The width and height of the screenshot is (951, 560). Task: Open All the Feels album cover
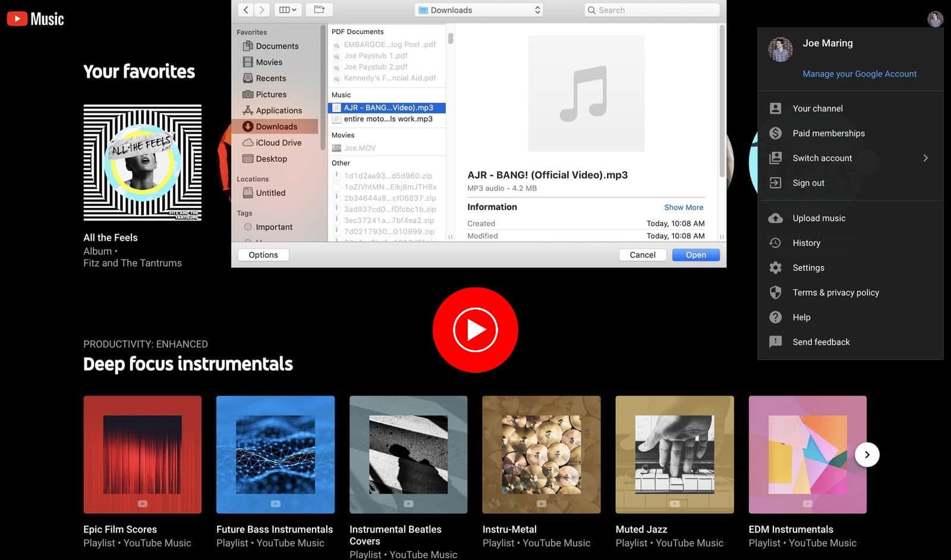point(143,163)
